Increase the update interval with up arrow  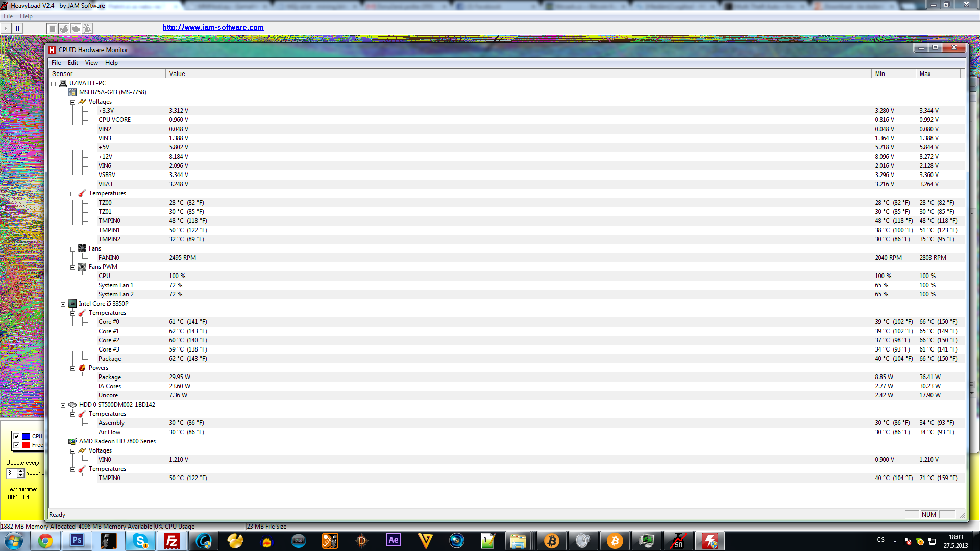click(21, 471)
